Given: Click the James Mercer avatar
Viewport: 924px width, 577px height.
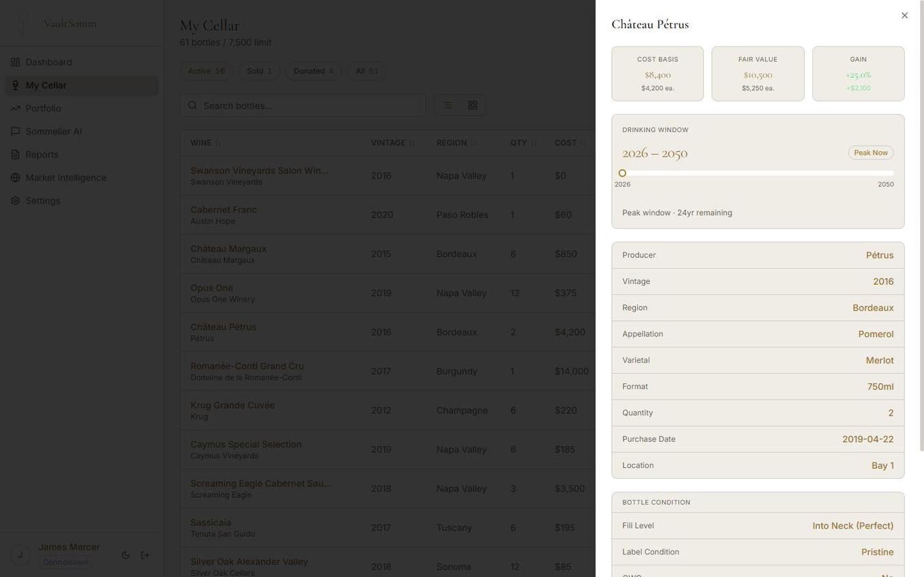Looking at the screenshot, I should [x=20, y=555].
